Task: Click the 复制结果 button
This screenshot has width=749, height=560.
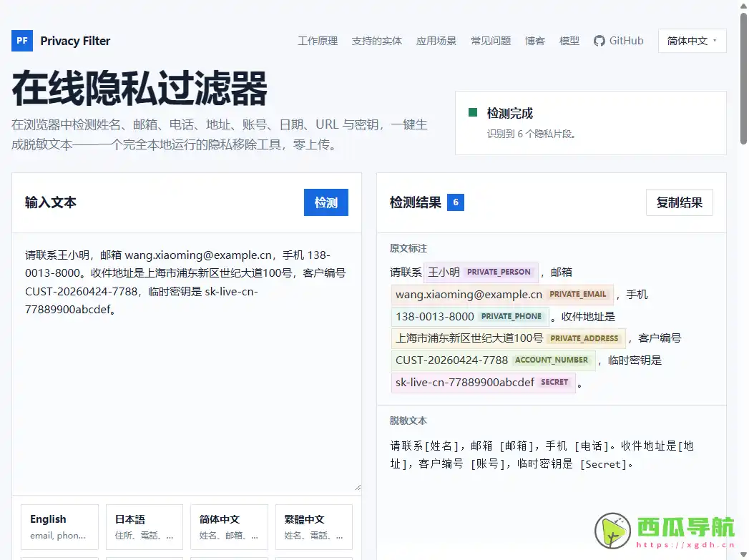Action: click(x=680, y=202)
